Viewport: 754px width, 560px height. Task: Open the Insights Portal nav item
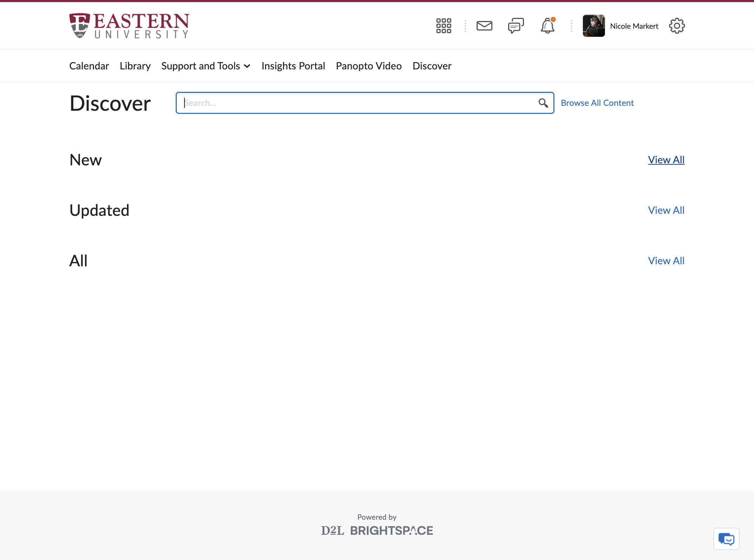(293, 66)
